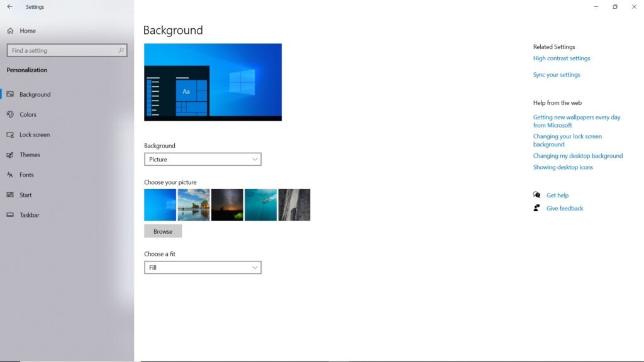The width and height of the screenshot is (644, 362).
Task: Click the search magnifier icon
Action: point(121,50)
